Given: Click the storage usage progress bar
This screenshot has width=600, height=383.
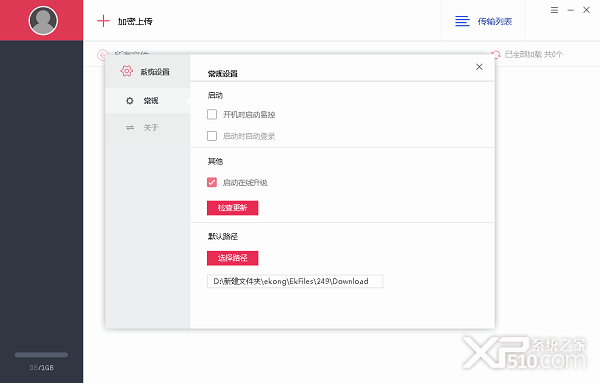Looking at the screenshot, I should pos(41,355).
